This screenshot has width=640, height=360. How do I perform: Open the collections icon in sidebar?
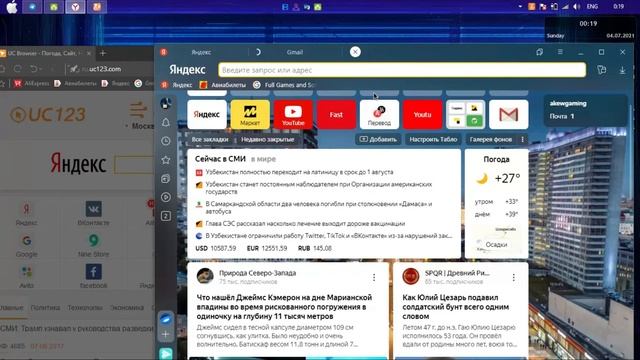point(166,178)
